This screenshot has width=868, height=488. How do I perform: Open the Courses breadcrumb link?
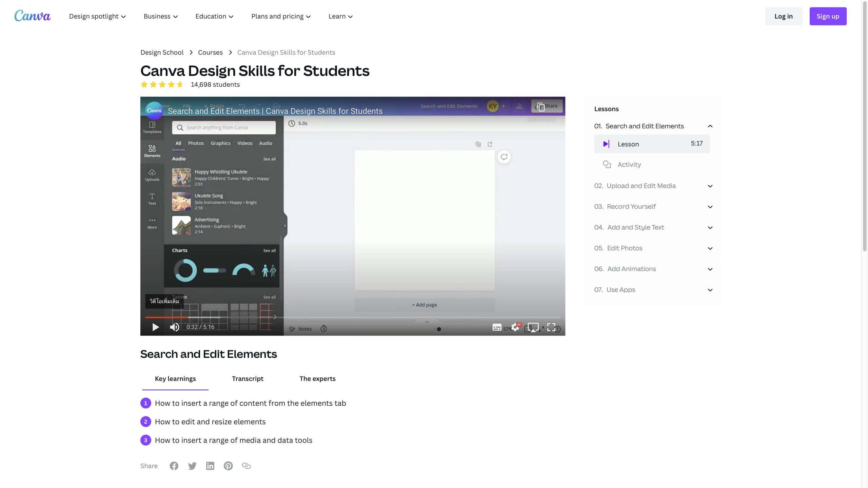click(x=210, y=53)
